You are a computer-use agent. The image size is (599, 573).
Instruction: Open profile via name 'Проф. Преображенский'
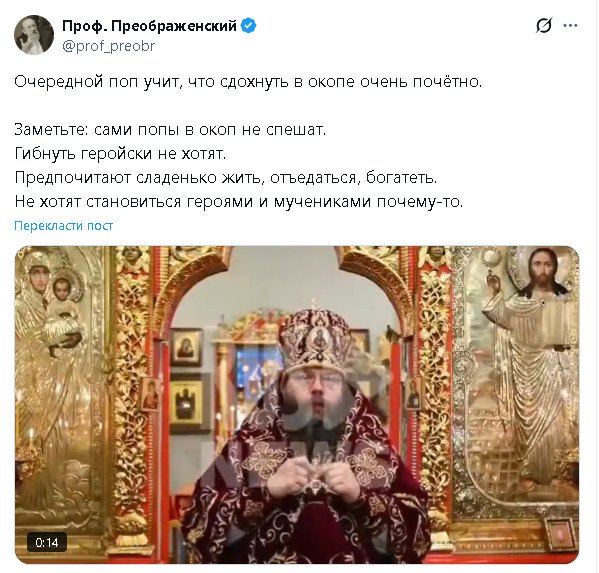coord(149,26)
